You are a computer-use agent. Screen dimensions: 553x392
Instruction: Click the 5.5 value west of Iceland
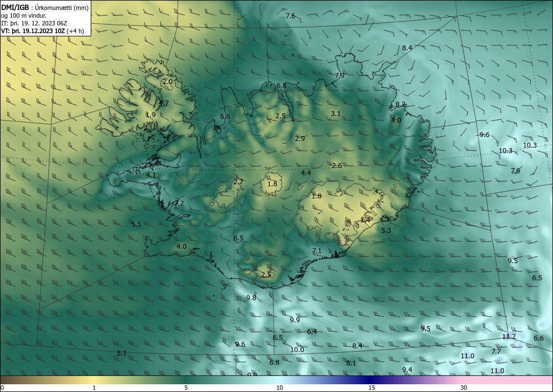coord(136,224)
